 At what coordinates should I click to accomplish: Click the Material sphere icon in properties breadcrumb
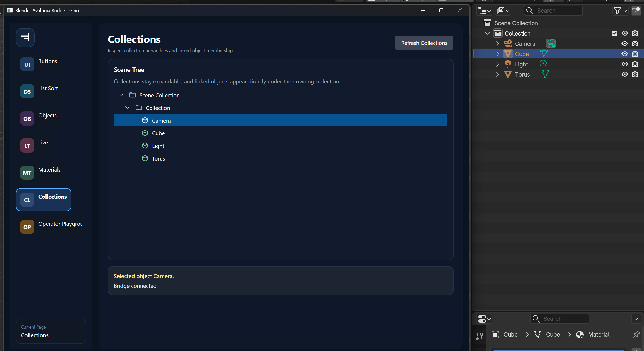(x=580, y=335)
